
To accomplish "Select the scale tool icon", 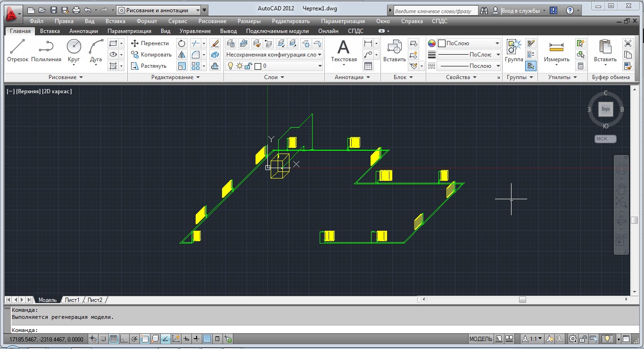I will pos(182,66).
